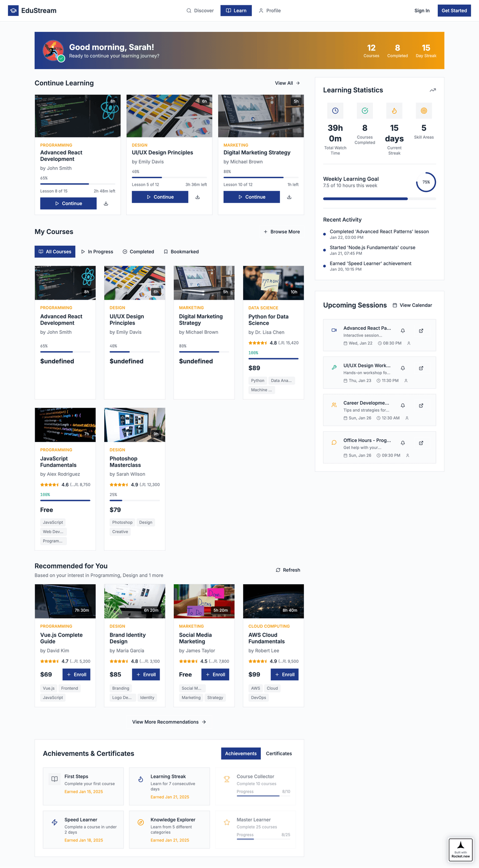This screenshot has height=868, width=479.
Task: Select the Bookmarked tab
Action: [181, 252]
